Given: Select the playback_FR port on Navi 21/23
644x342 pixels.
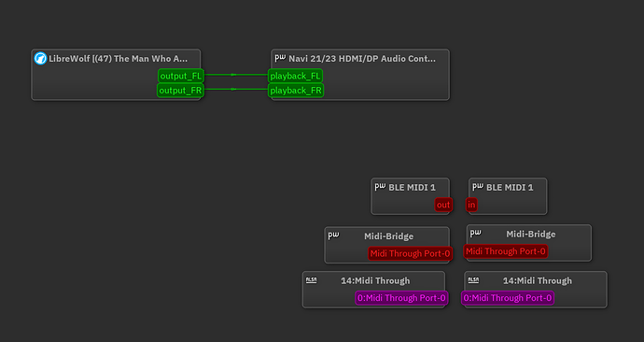Looking at the screenshot, I should [x=296, y=91].
